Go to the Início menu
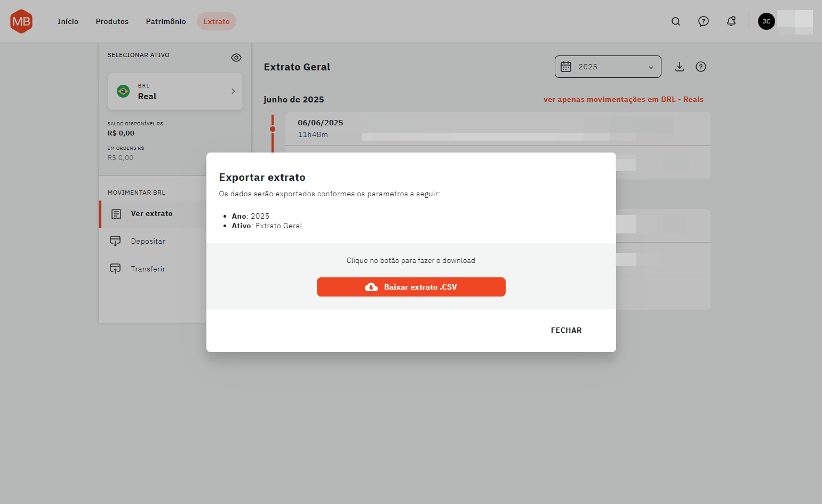This screenshot has width=822, height=504. [x=68, y=21]
